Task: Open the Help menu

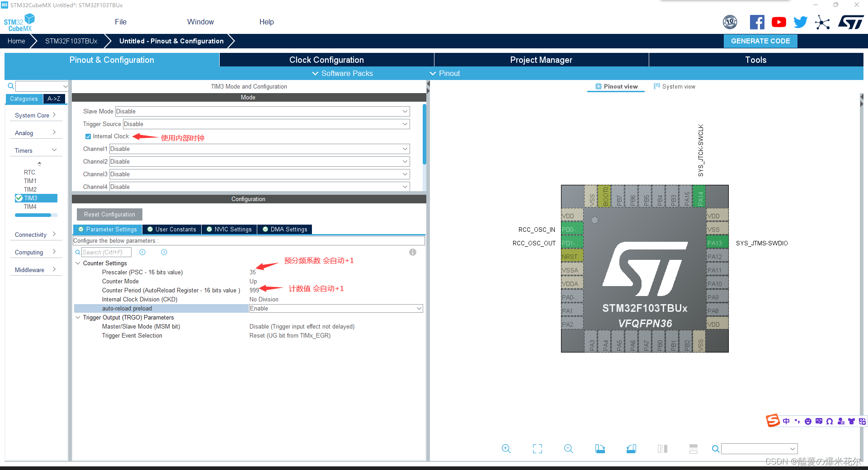Action: [266, 22]
